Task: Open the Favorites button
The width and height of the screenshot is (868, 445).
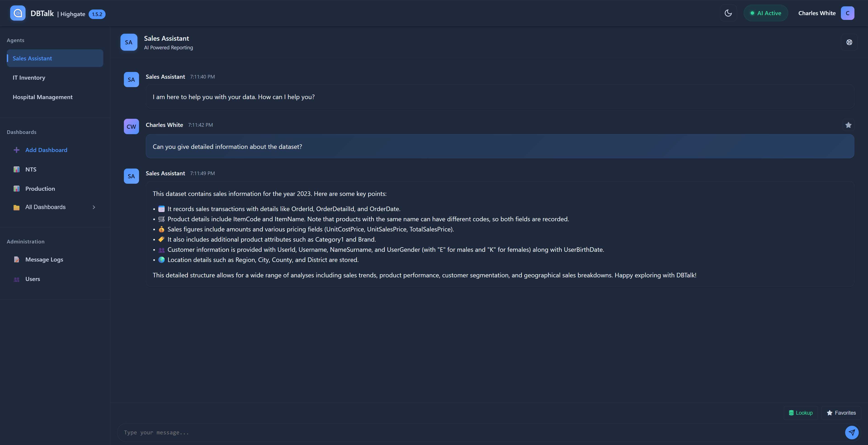Action: (841, 413)
